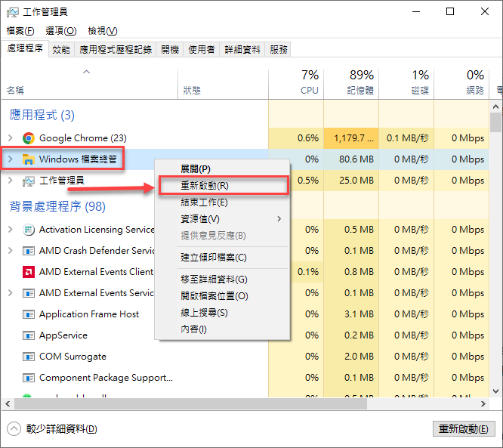Click the Task Manager title bar icon

coord(13,12)
